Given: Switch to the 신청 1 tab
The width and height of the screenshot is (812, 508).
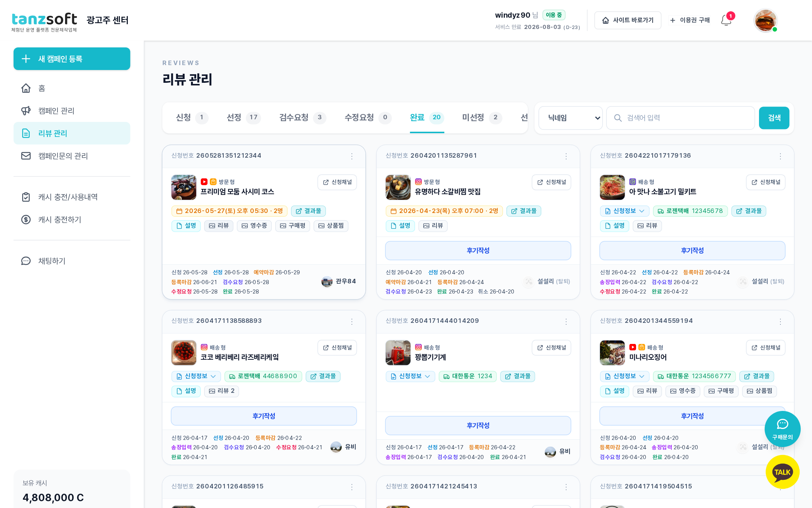Looking at the screenshot, I should click(x=192, y=117).
